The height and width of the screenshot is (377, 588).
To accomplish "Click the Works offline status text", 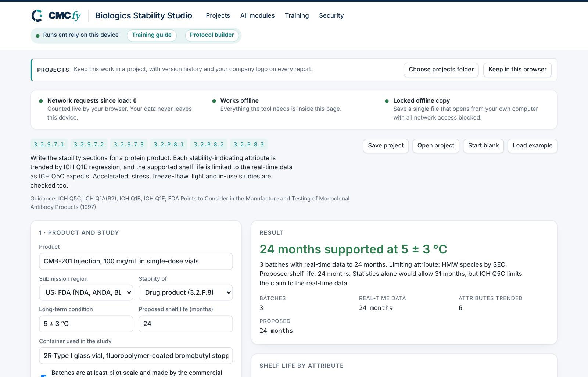I will [239, 100].
